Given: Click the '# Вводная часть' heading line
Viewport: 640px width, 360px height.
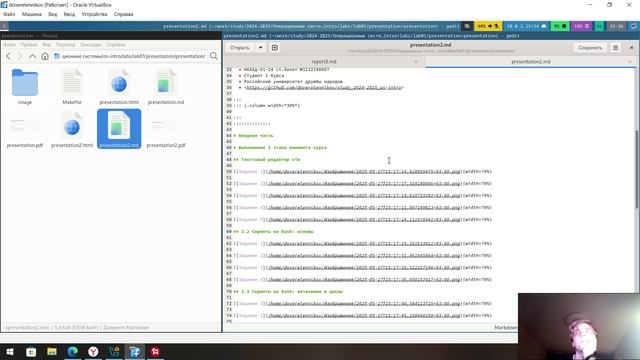Looking at the screenshot, I should click(253, 136).
